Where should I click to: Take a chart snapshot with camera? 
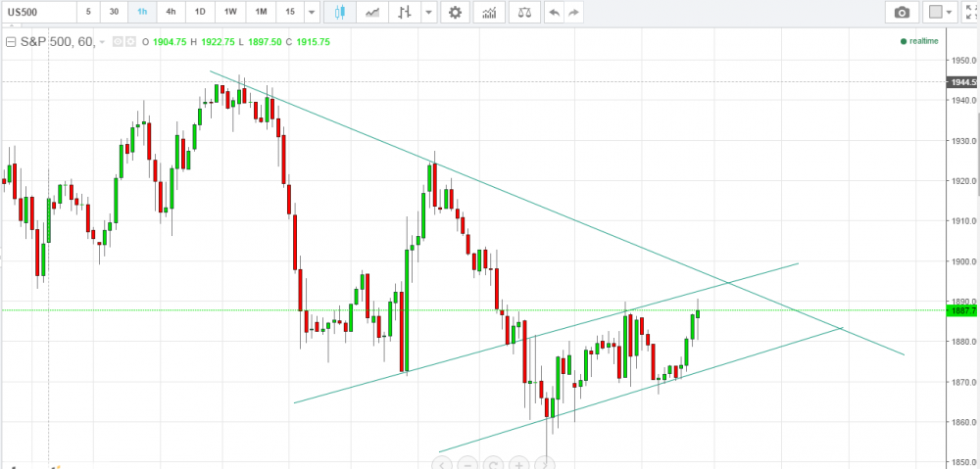(x=901, y=12)
